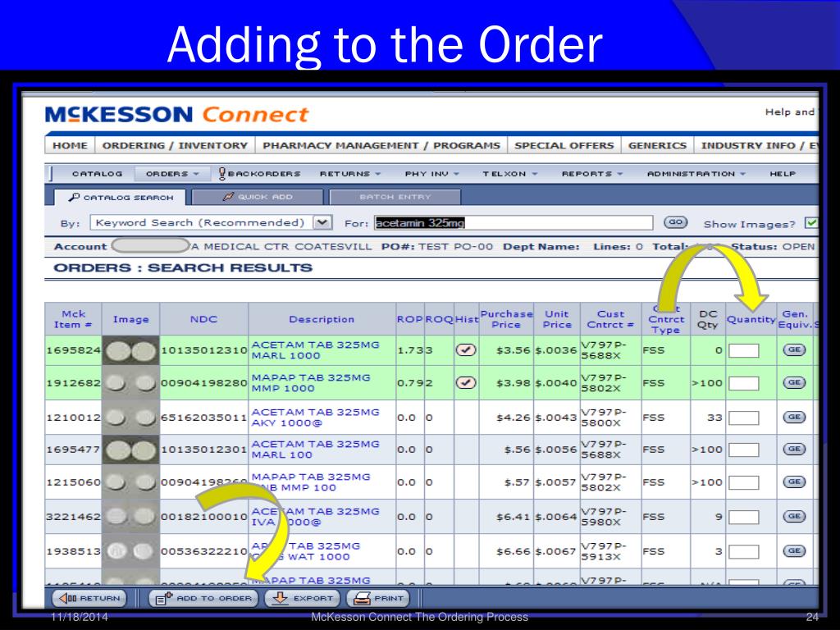Open pill image for item 1938513

(x=130, y=550)
